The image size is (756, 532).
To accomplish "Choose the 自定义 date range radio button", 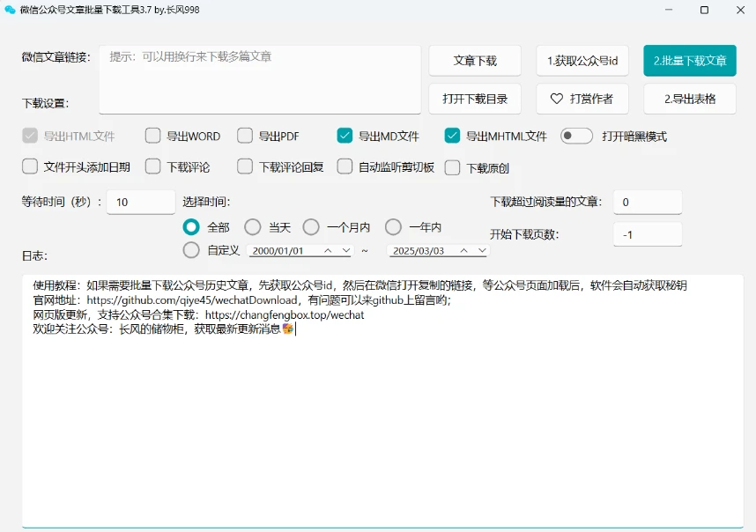I will tap(191, 250).
